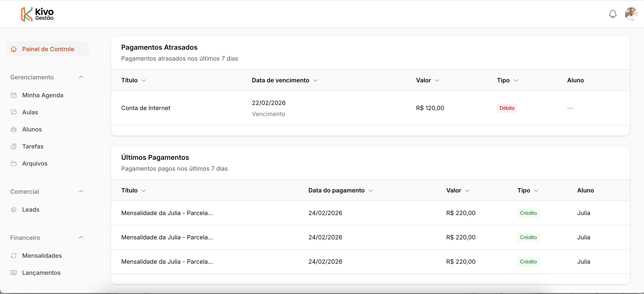This screenshot has width=644, height=294.
Task: Click the Minha Agenda calendar icon
Action: coord(14,95)
